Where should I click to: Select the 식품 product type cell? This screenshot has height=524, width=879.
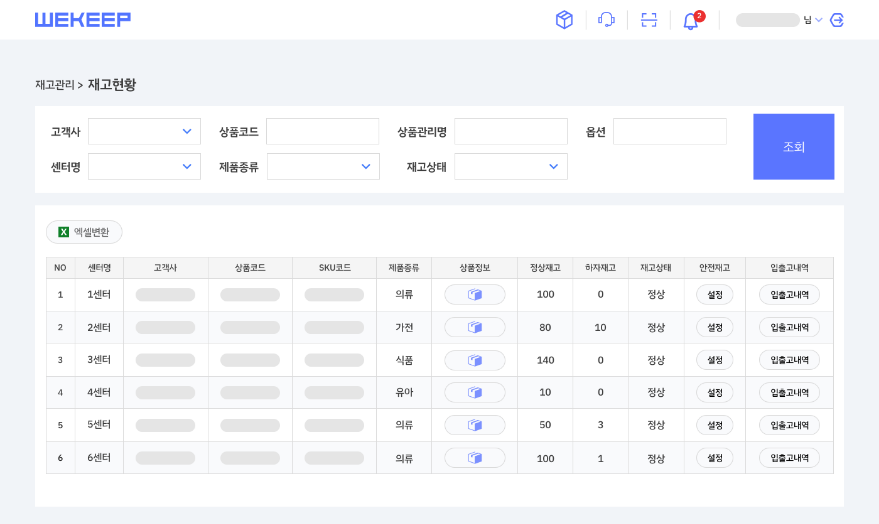tap(404, 360)
